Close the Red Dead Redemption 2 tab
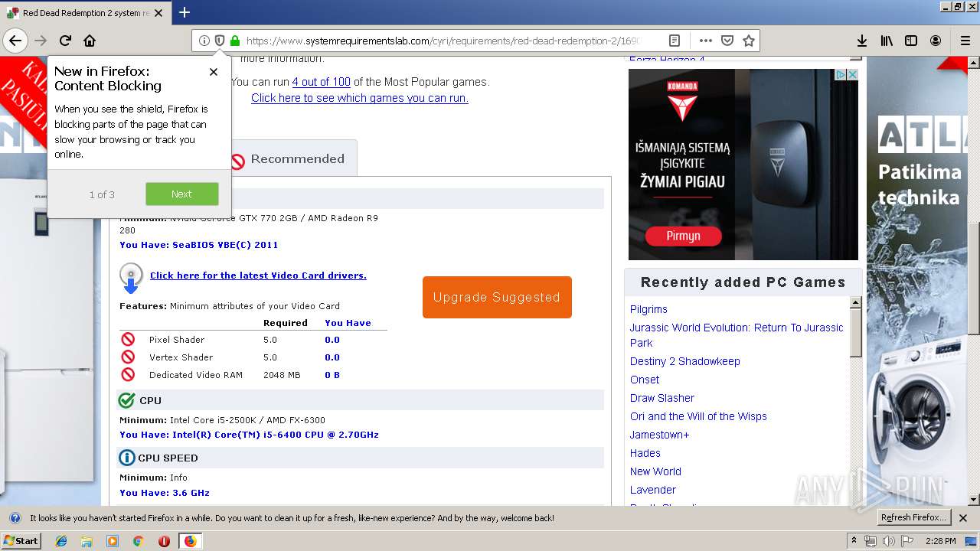980x551 pixels. point(158,13)
